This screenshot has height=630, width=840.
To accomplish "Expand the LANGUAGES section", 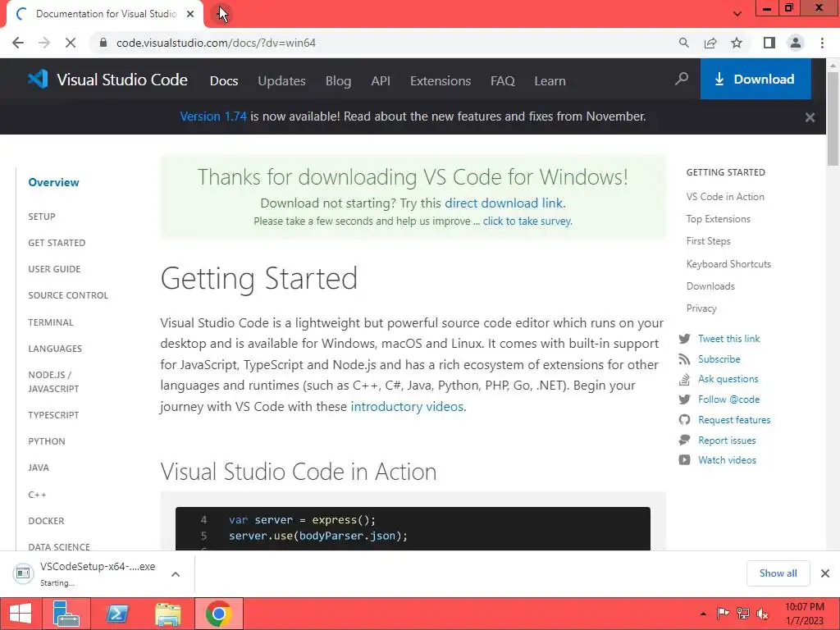I will pyautogui.click(x=55, y=349).
